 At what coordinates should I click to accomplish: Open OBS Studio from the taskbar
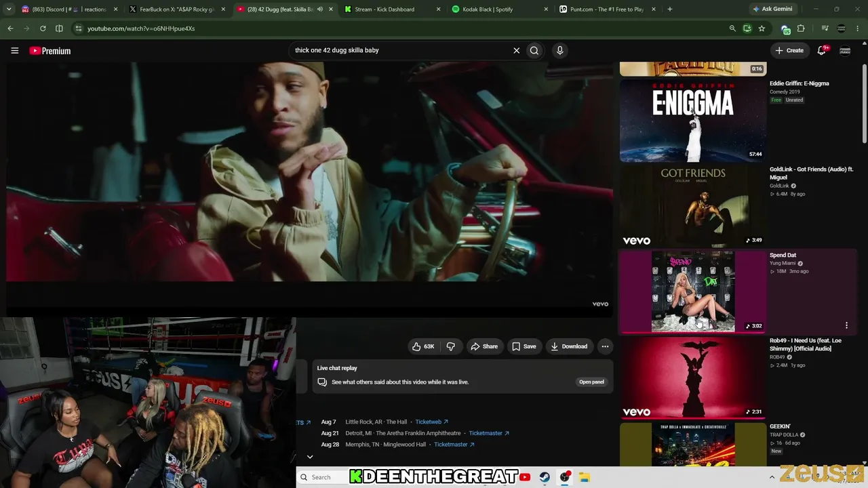point(565,477)
